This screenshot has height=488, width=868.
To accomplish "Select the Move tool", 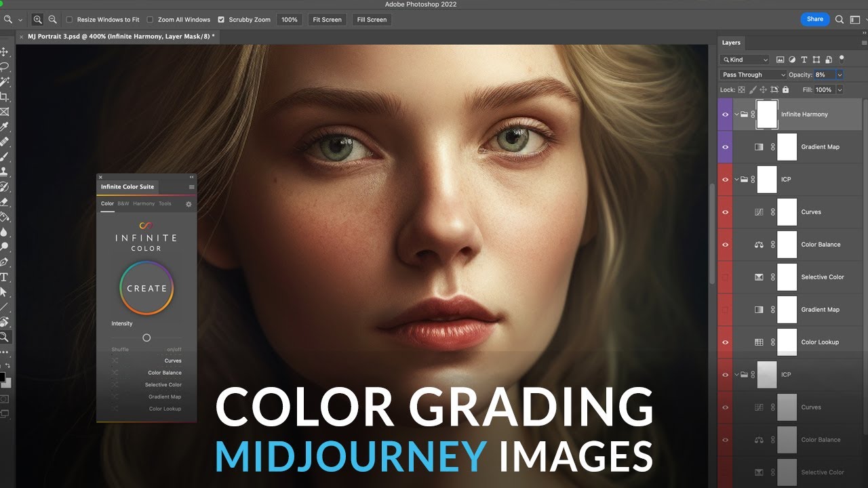I will (x=4, y=52).
